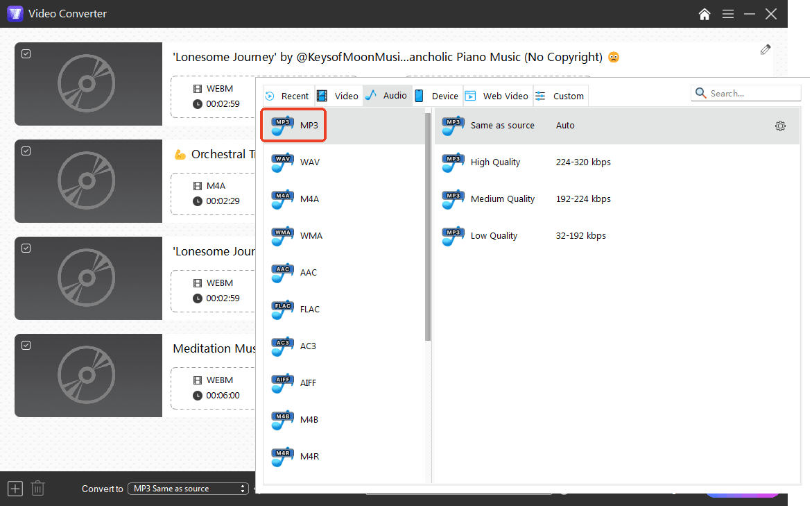Click the 00:02:29 duration text
Viewport: 812px width, 506px height.
(x=223, y=201)
